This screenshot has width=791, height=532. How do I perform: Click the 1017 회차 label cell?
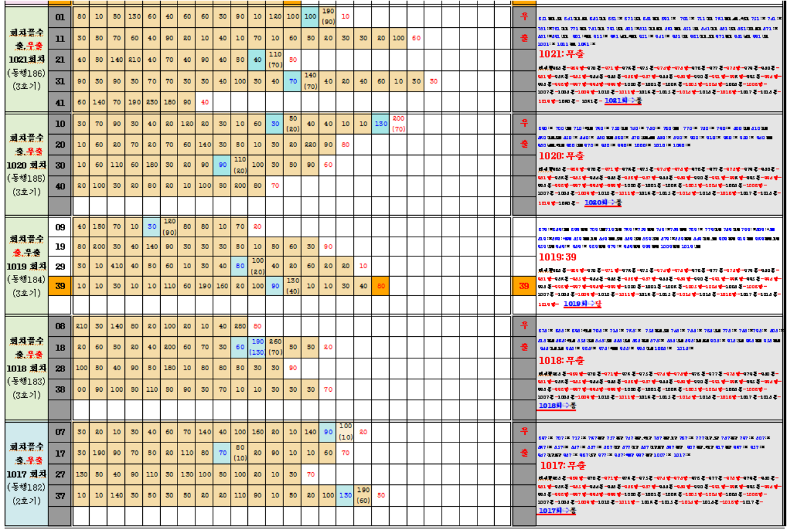click(25, 474)
